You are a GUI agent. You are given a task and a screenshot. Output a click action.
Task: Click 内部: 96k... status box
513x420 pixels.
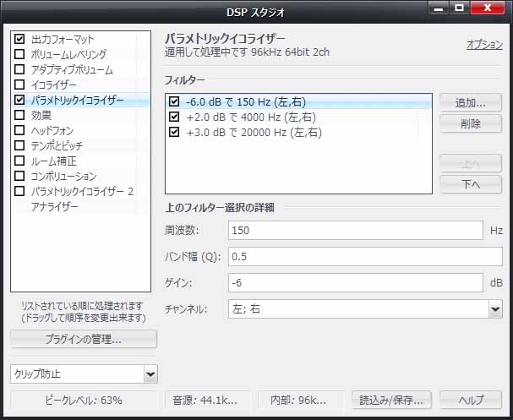[x=299, y=400]
